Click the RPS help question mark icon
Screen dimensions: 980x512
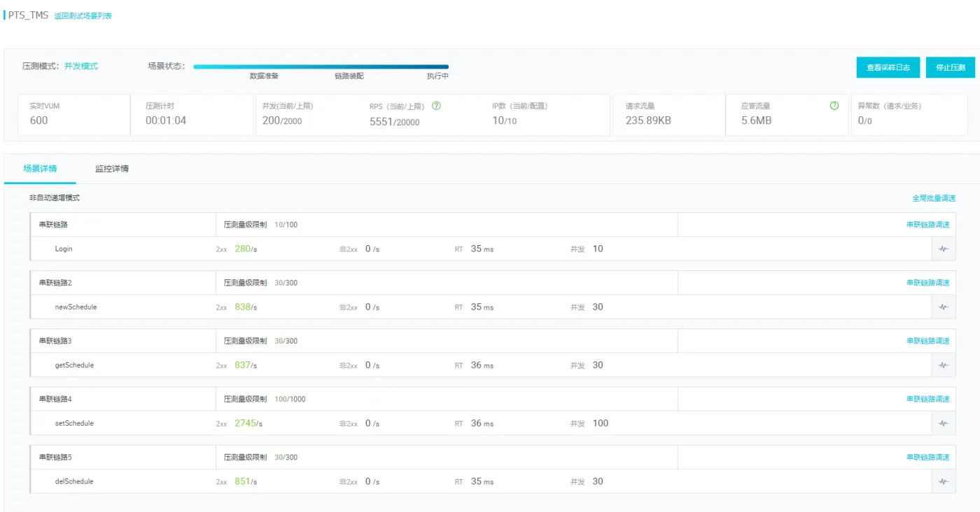coord(436,106)
